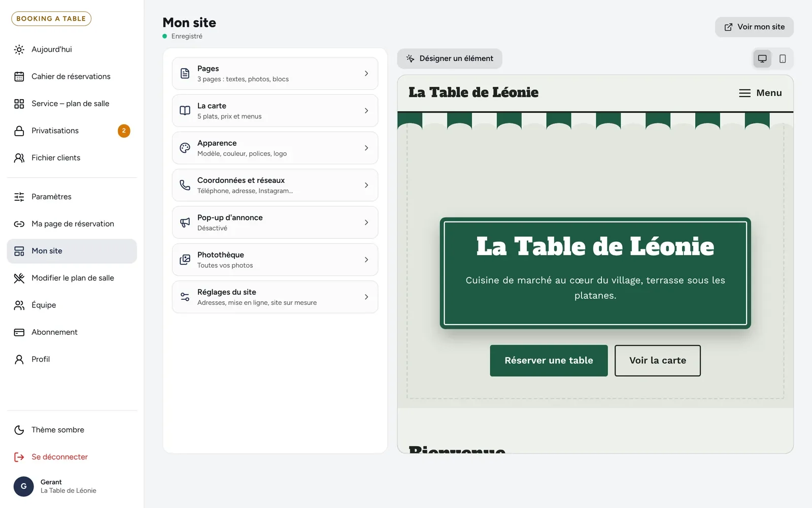Image resolution: width=812 pixels, height=508 pixels.
Task: Click the images icon on the Photothèque card
Action: click(x=185, y=260)
